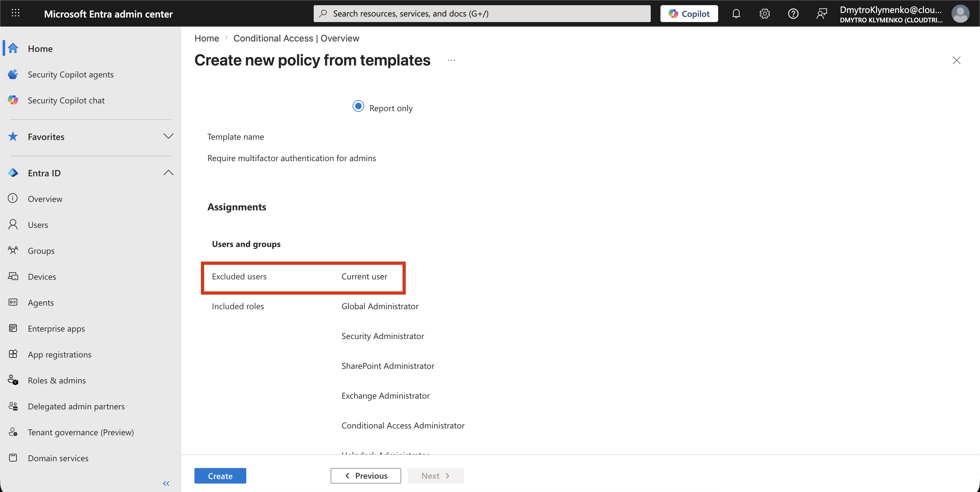Click the Delegated admin partners icon
The width and height of the screenshot is (980, 492).
13,406
